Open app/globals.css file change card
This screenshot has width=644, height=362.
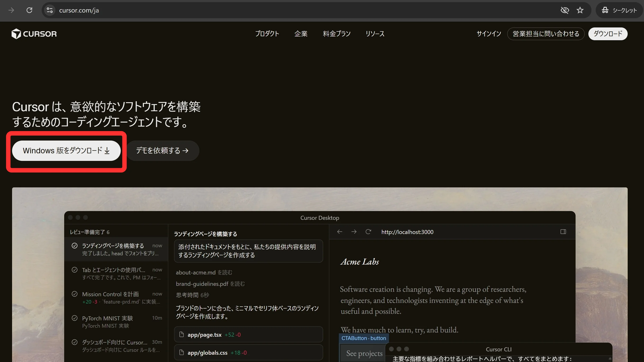coord(249,353)
